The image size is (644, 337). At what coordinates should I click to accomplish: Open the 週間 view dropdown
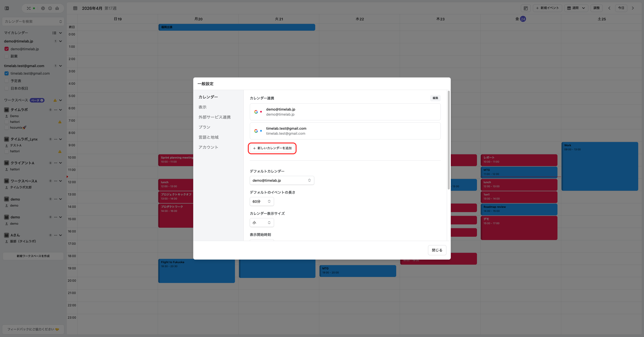click(576, 8)
